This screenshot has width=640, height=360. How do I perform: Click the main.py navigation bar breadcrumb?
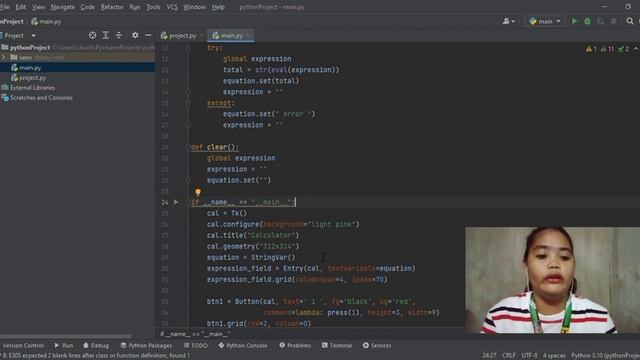46,21
